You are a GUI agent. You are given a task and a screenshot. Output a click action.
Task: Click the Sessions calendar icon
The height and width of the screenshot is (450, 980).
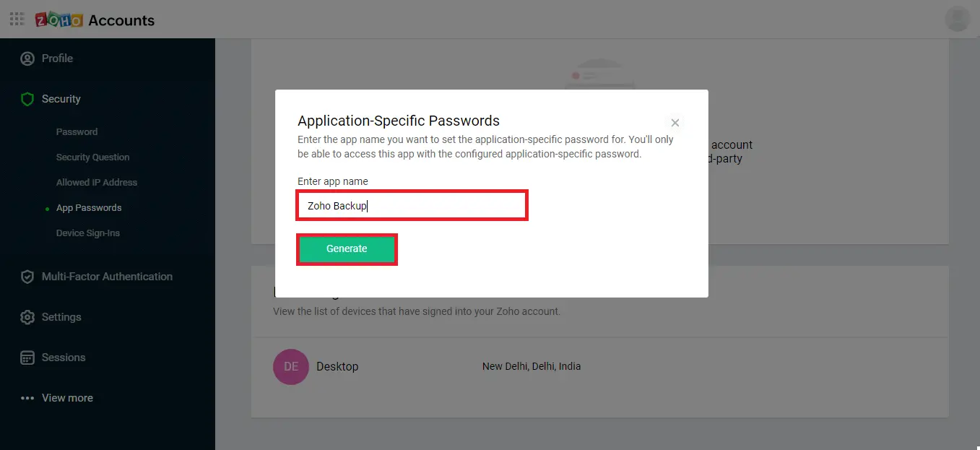pyautogui.click(x=27, y=358)
